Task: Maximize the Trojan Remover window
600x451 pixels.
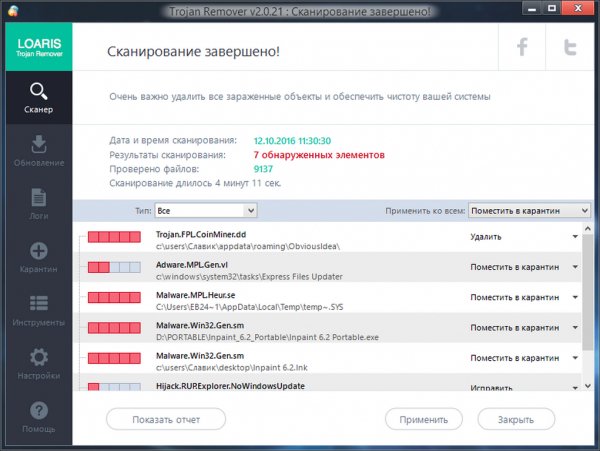Action: point(552,8)
